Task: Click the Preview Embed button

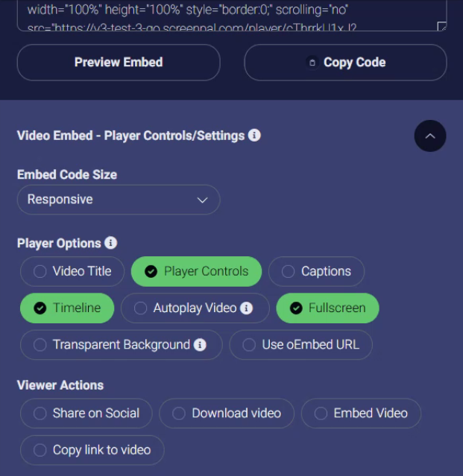Action: (119, 63)
